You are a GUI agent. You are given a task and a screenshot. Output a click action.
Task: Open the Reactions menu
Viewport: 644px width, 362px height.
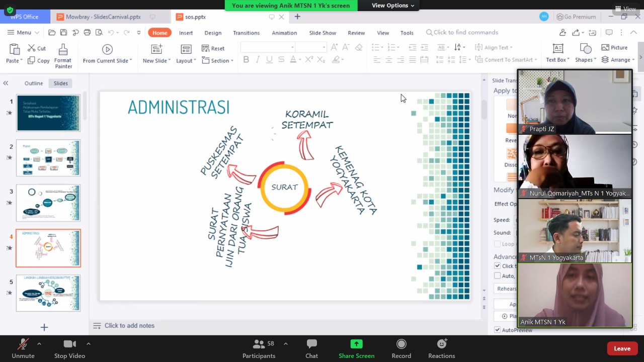pyautogui.click(x=441, y=344)
